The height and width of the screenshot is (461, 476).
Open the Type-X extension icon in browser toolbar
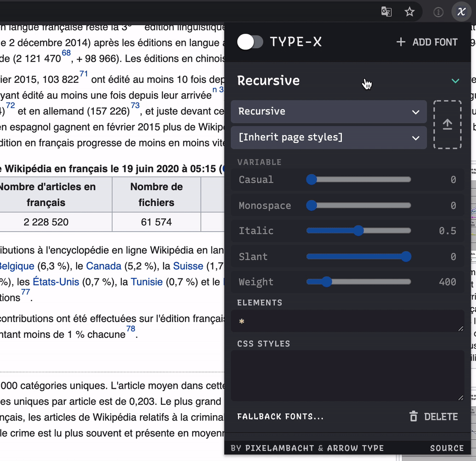coord(461,12)
